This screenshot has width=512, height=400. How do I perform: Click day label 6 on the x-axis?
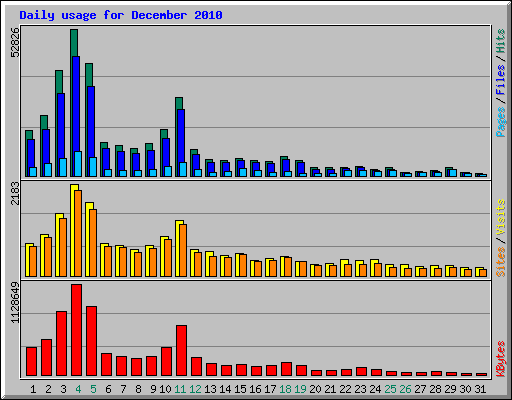[108, 389]
